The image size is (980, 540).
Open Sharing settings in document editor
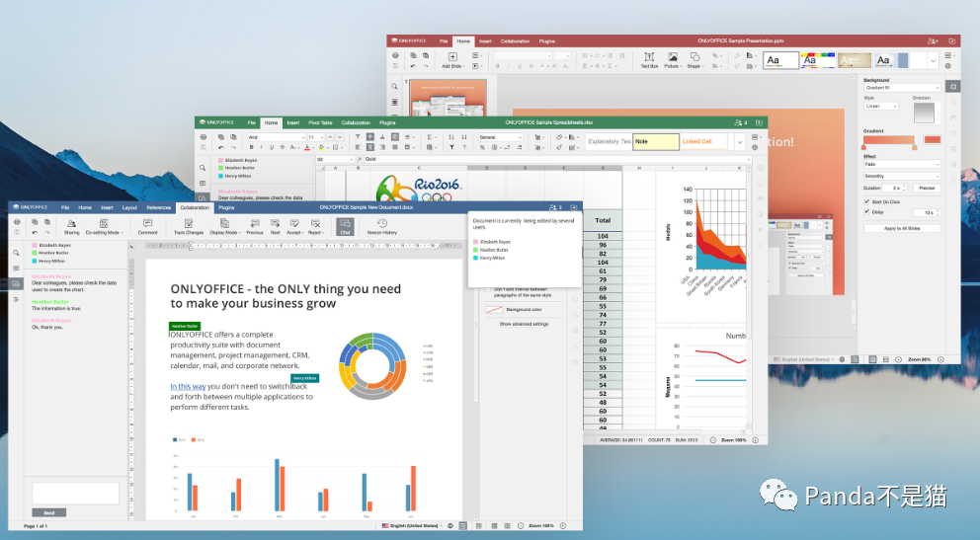tap(71, 226)
